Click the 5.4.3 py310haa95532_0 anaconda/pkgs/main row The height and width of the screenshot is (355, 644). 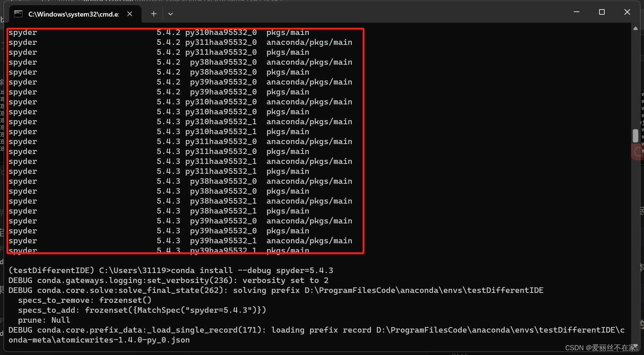pyautogui.click(x=180, y=102)
